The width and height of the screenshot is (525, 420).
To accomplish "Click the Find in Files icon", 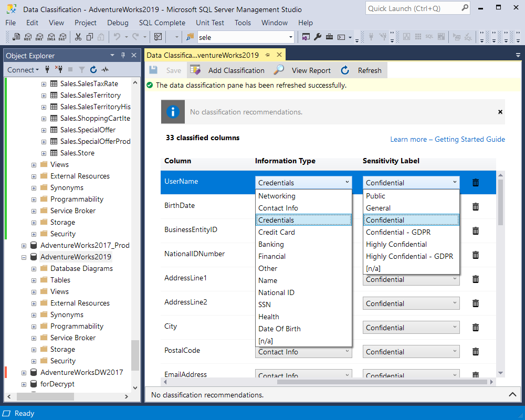I will [190, 37].
